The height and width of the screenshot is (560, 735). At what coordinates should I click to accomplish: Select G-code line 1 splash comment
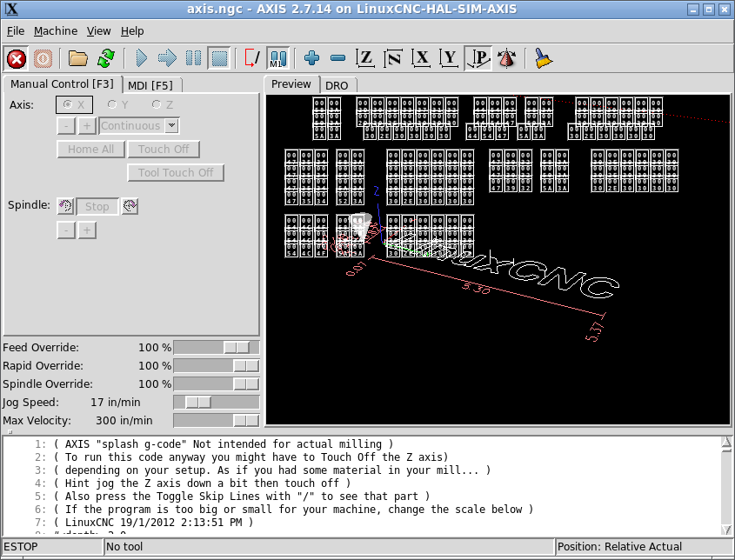[224, 443]
